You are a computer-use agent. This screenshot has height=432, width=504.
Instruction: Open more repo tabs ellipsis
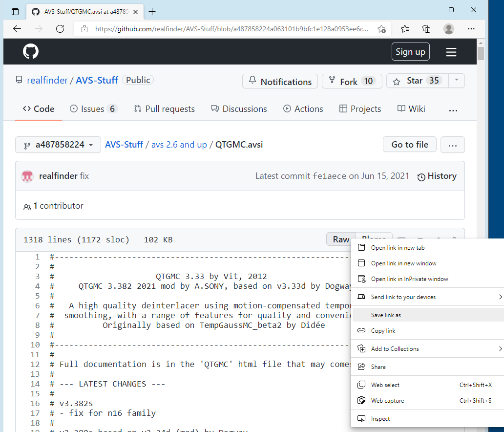pyautogui.click(x=453, y=109)
